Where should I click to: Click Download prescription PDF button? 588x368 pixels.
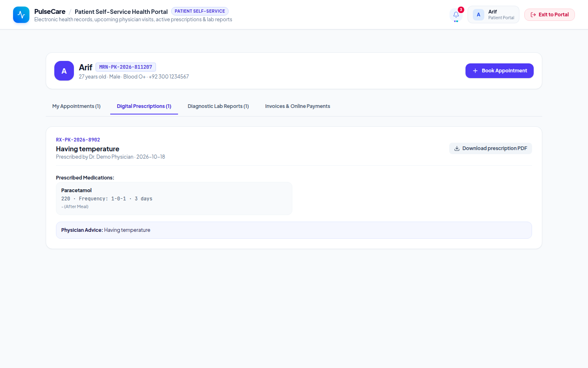point(490,148)
